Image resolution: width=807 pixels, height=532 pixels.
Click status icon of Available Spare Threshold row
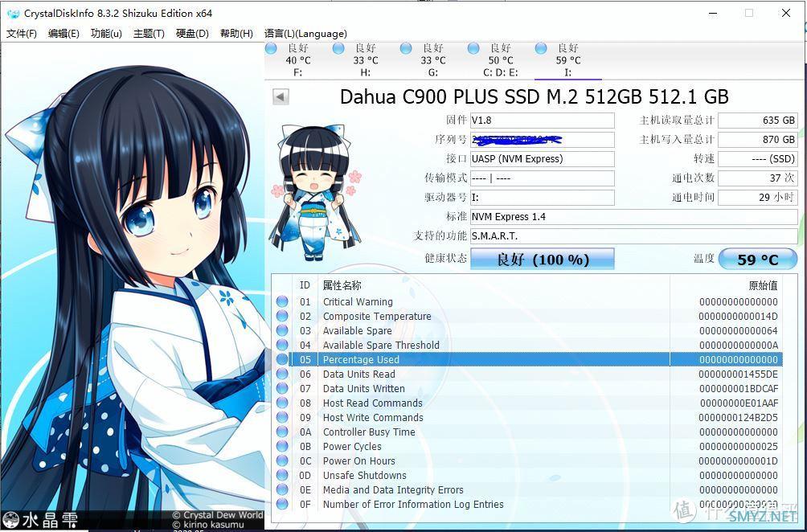(x=282, y=345)
